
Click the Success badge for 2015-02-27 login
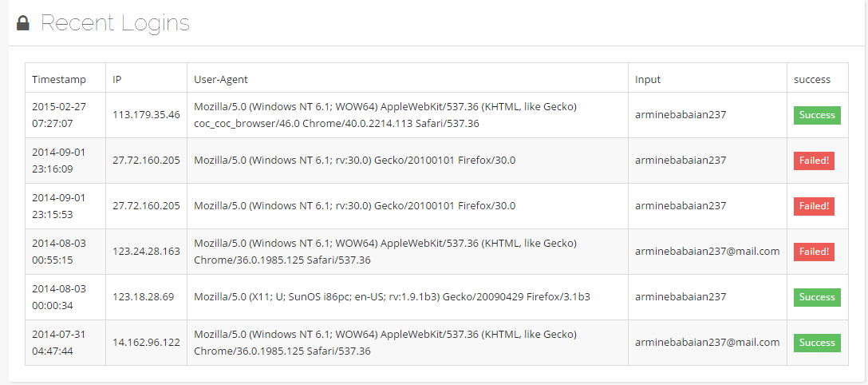[817, 115]
